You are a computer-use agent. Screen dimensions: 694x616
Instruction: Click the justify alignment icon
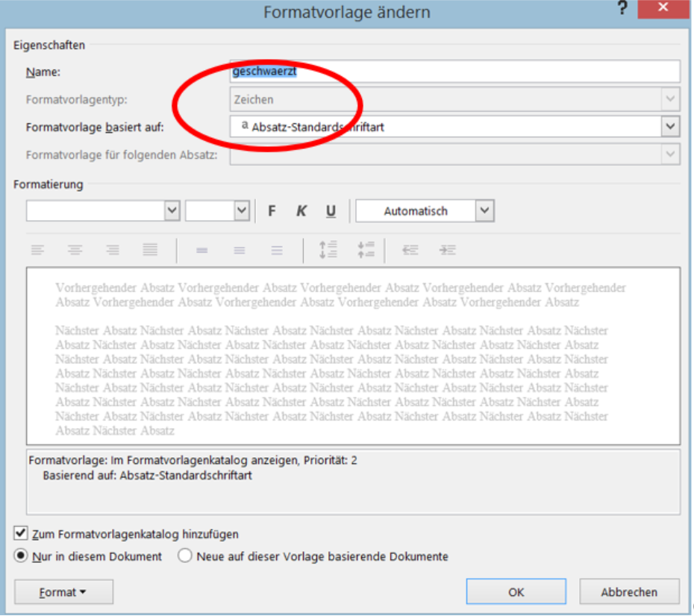pos(150,251)
